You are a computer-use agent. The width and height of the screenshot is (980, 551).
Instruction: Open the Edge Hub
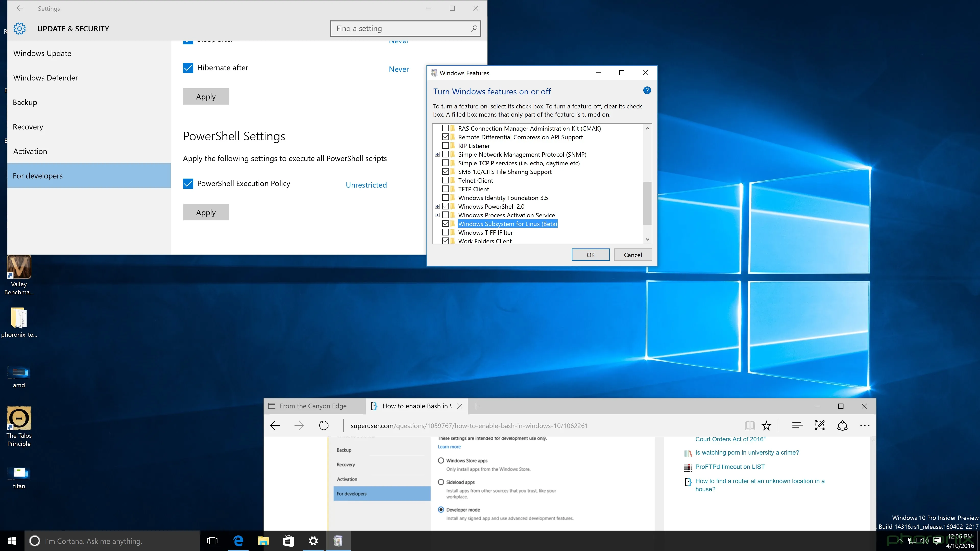pyautogui.click(x=797, y=425)
